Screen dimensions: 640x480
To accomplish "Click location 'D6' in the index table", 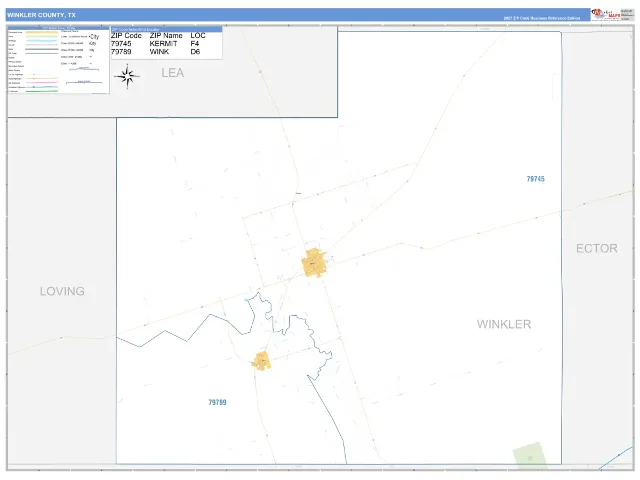I will [195, 52].
